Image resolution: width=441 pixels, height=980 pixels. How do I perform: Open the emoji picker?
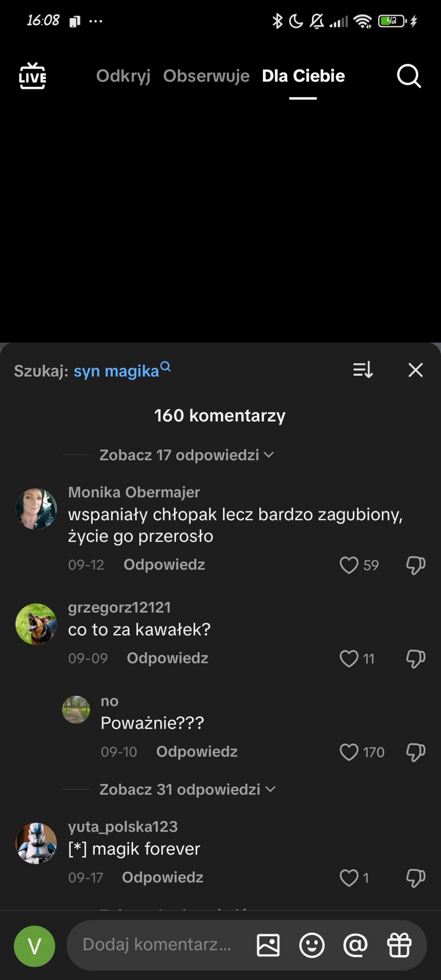312,945
